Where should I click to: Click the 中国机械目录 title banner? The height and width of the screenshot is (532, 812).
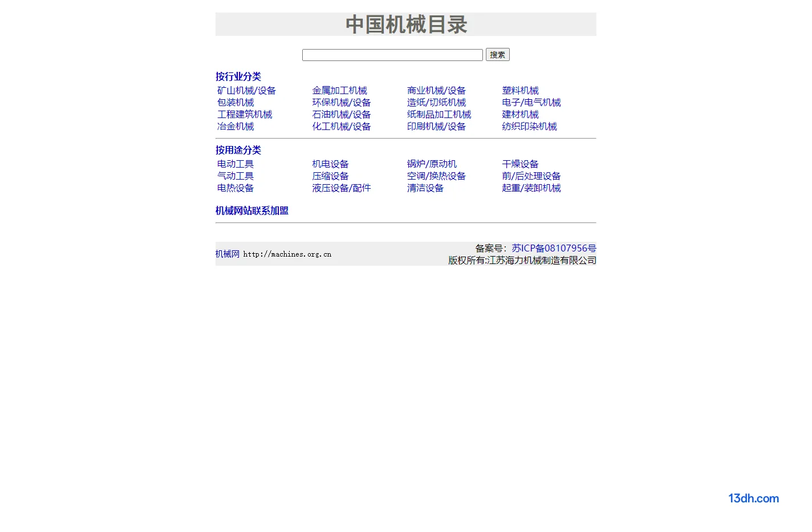click(406, 25)
